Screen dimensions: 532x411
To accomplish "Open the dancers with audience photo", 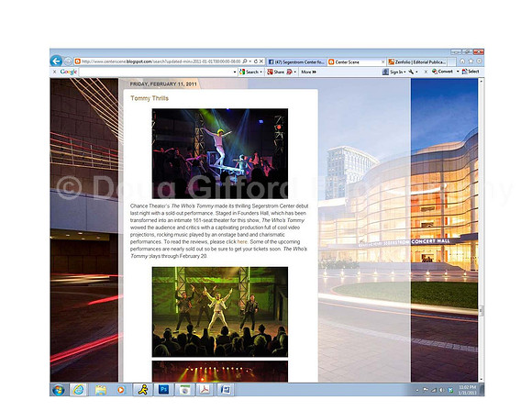I will pyautogui.click(x=220, y=312).
